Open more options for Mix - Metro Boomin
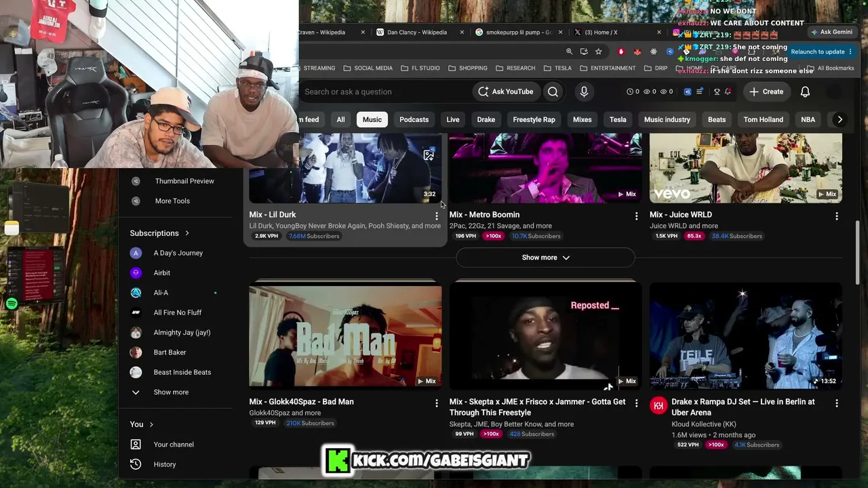The image size is (868, 488). click(x=636, y=216)
